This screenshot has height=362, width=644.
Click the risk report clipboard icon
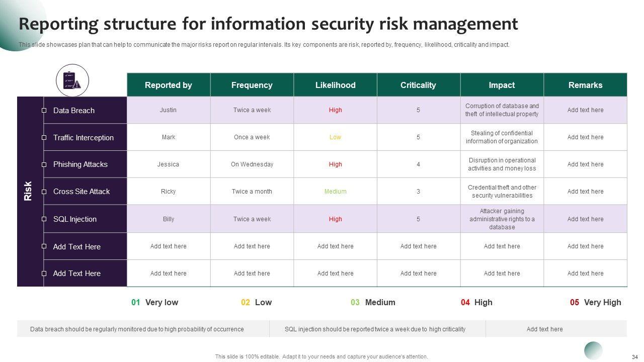(x=72, y=80)
